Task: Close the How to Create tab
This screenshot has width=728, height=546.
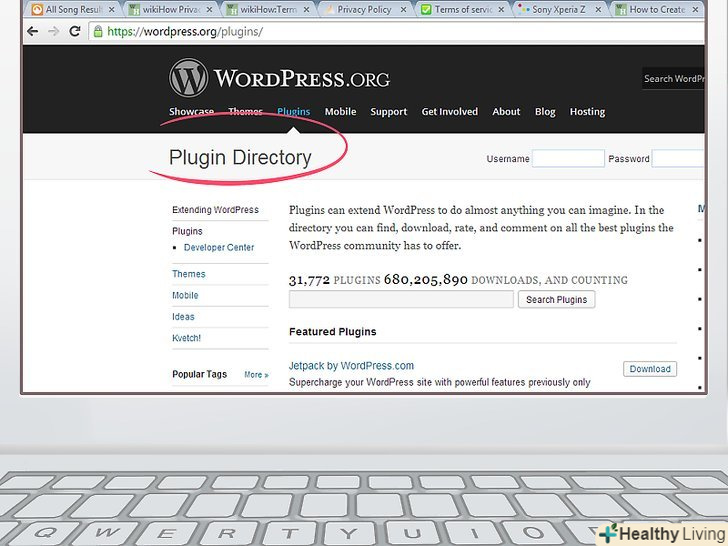Action: [695, 9]
